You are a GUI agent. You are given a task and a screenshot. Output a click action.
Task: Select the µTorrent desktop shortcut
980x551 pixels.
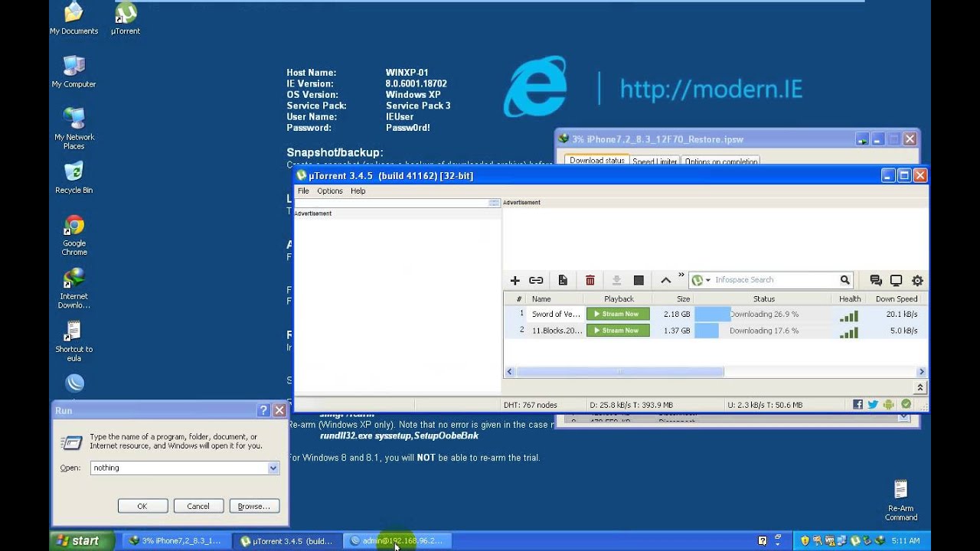tap(126, 18)
